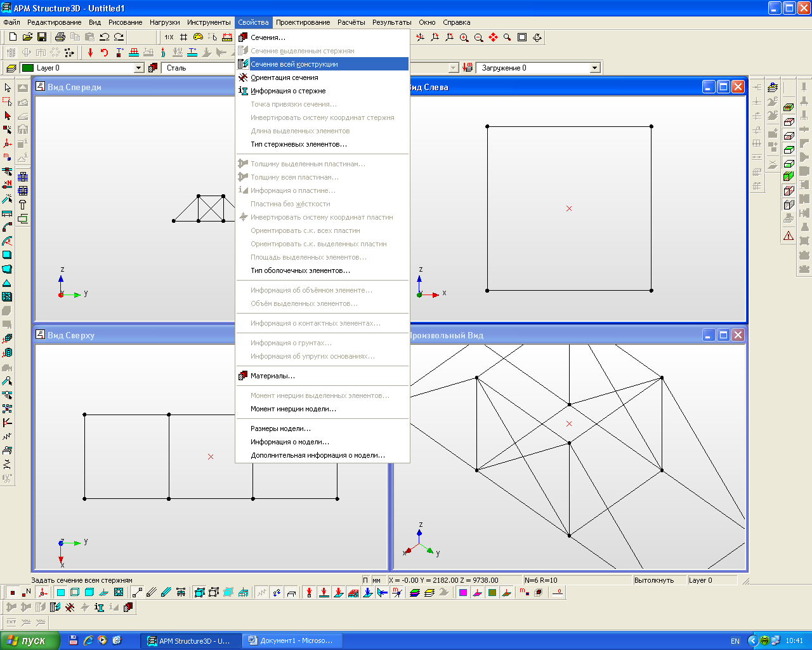Toggle the red node square in bottom toolbar
The height and width of the screenshot is (650, 812).
pyautogui.click(x=12, y=592)
